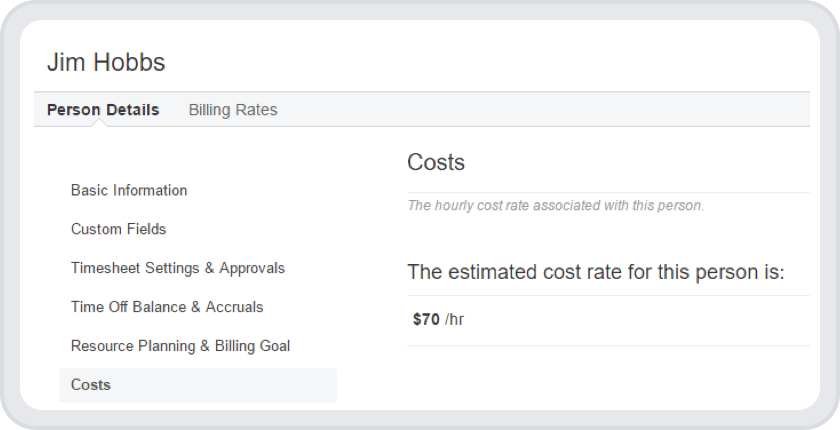Click the estimated cost rate label
This screenshot has width=840, height=430.
(x=596, y=272)
